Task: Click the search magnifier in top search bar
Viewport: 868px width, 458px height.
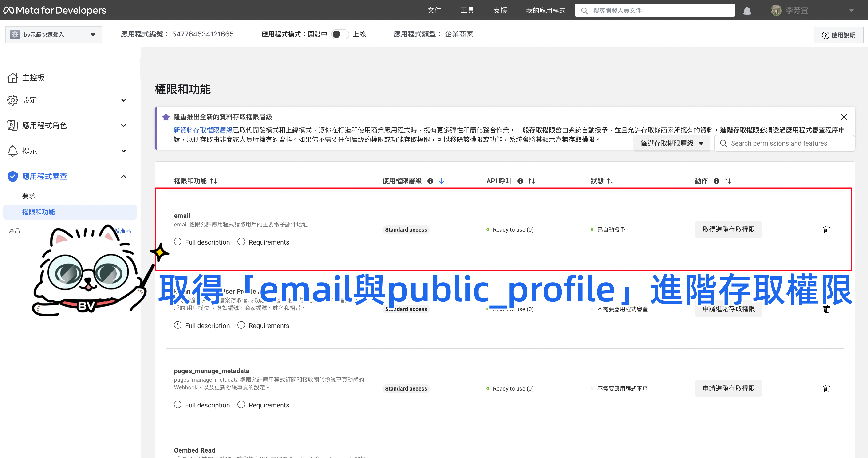Action: pos(585,10)
